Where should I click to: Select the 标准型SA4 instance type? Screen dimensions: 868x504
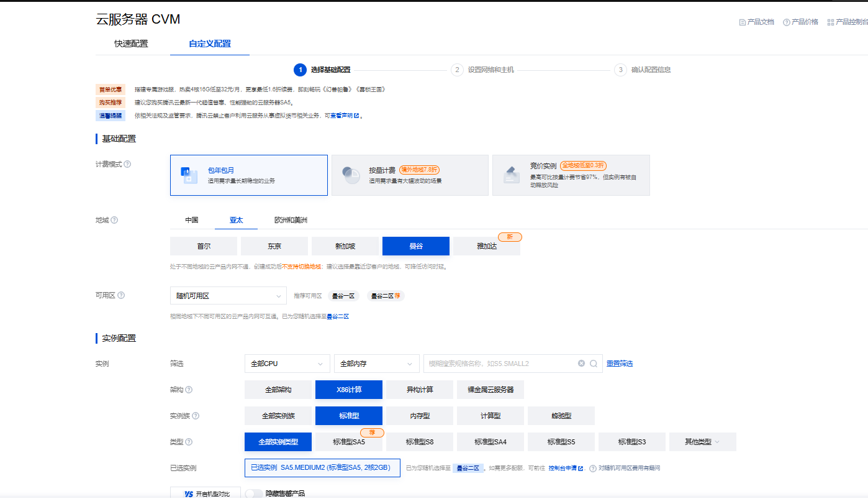pos(491,442)
